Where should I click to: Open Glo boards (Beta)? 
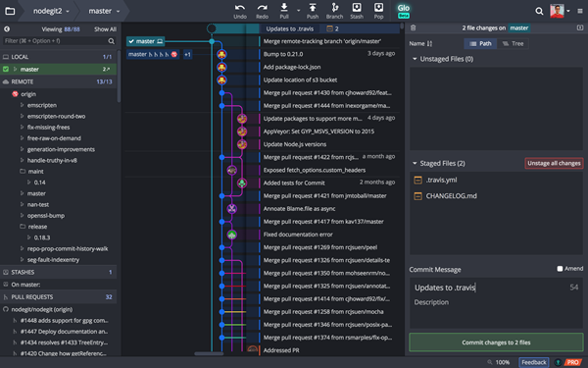pos(404,11)
